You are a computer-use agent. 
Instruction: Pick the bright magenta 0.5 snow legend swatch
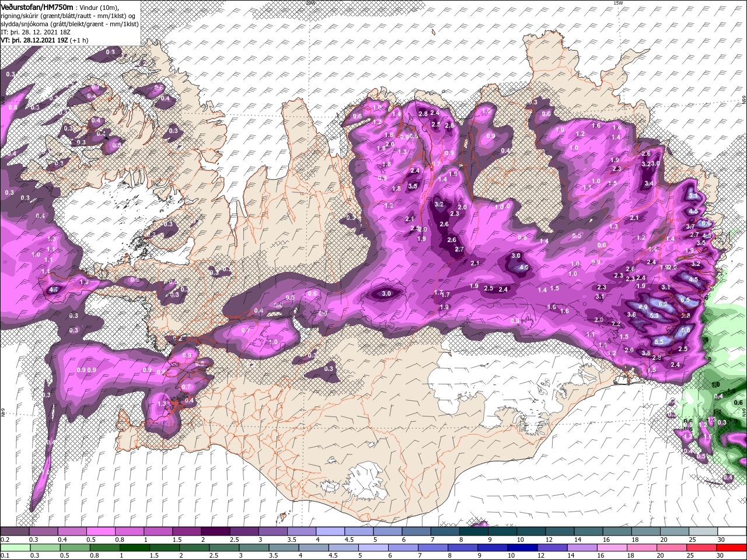[100, 531]
